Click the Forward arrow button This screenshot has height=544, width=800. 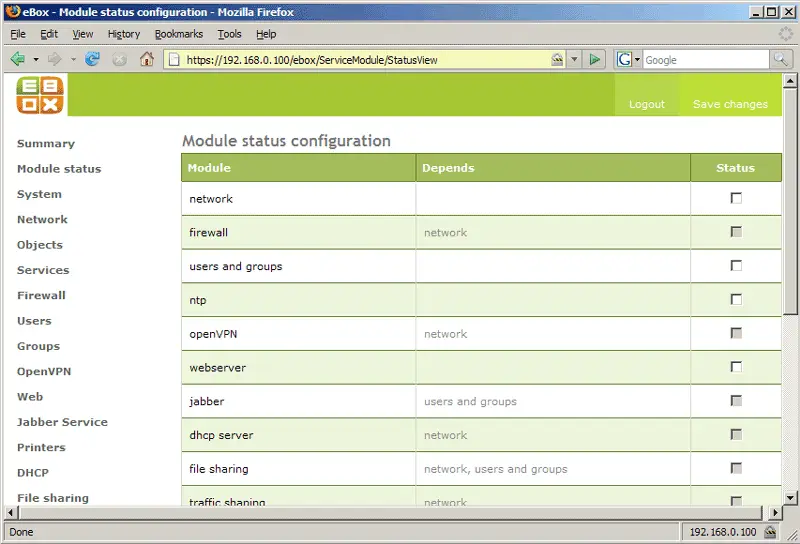[54, 59]
